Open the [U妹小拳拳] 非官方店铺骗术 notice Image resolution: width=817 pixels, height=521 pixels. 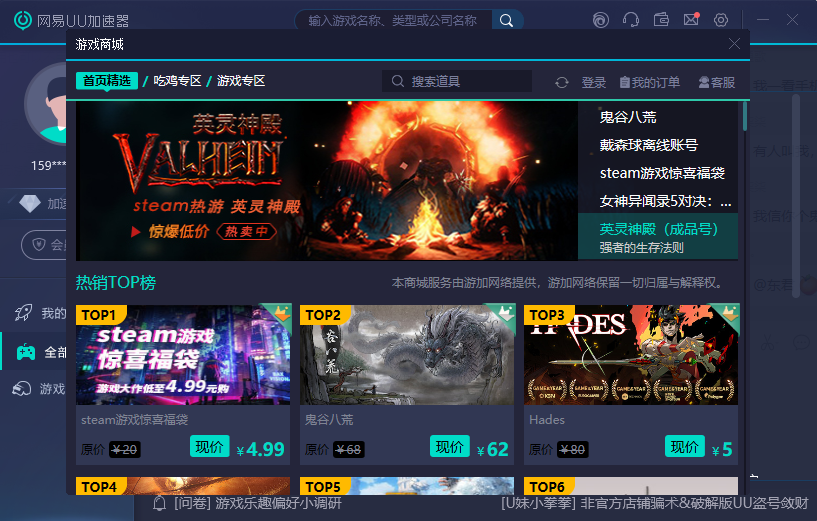click(x=655, y=503)
